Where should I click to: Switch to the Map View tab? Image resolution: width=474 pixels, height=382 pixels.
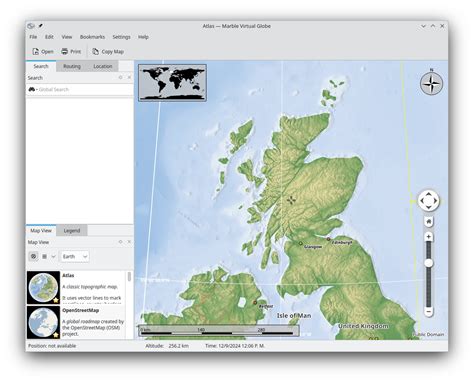[x=41, y=231]
